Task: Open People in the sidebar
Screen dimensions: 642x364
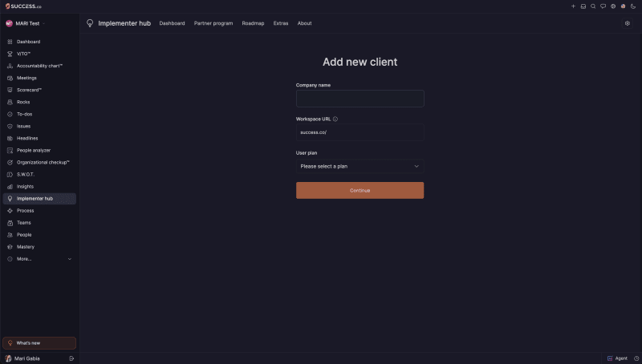Action: (39, 235)
